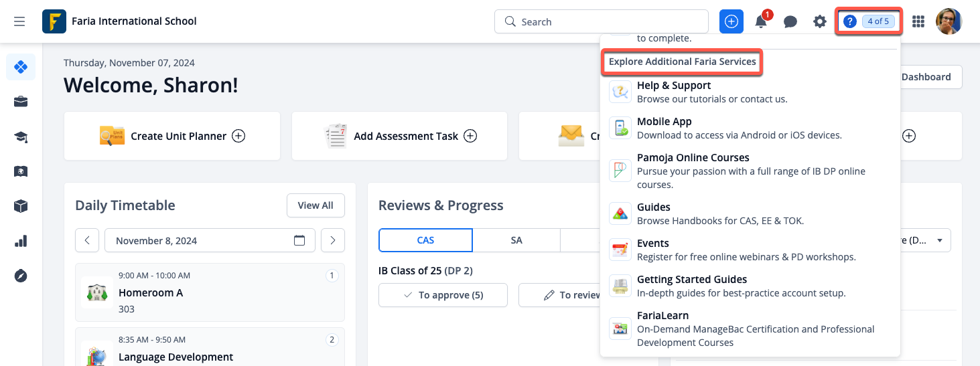980x366 pixels.
Task: Click the briefcase icon in sidebar
Action: pos(21,102)
